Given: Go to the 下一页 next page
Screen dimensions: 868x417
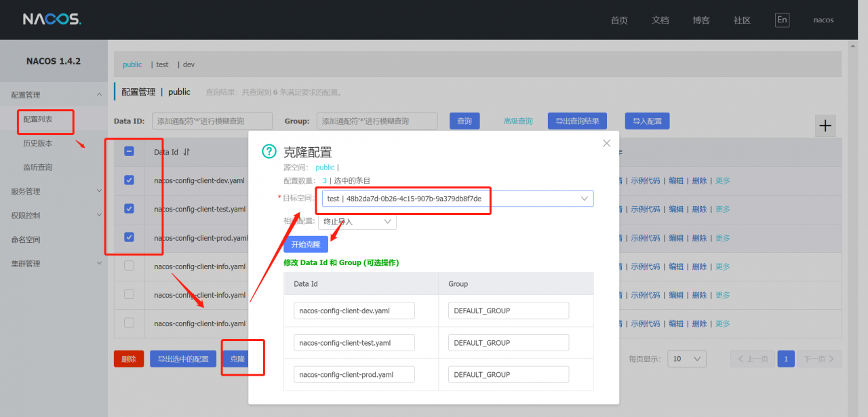Looking at the screenshot, I should click(x=819, y=359).
